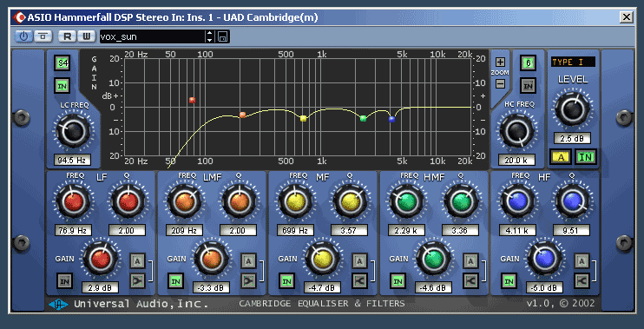Click the plugin power bypass button
The width and height of the screenshot is (644, 329).
point(23,36)
